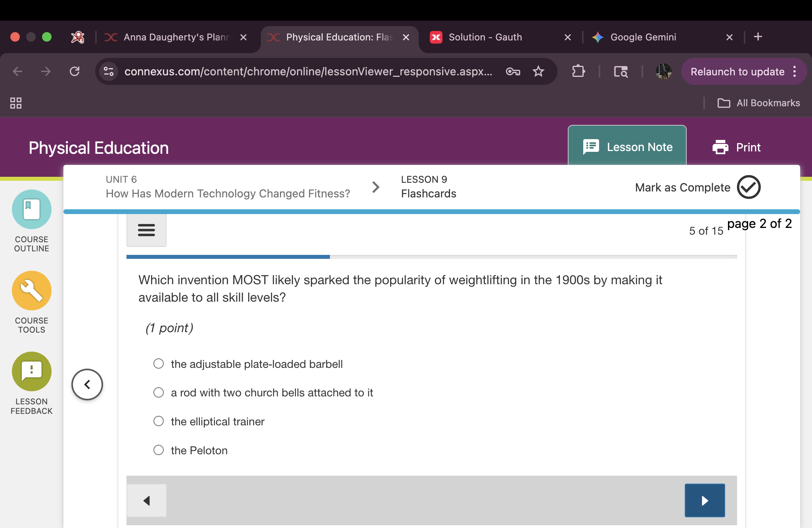The image size is (812, 528).
Task: Open the browser extensions puzzle icon
Action: click(578, 71)
